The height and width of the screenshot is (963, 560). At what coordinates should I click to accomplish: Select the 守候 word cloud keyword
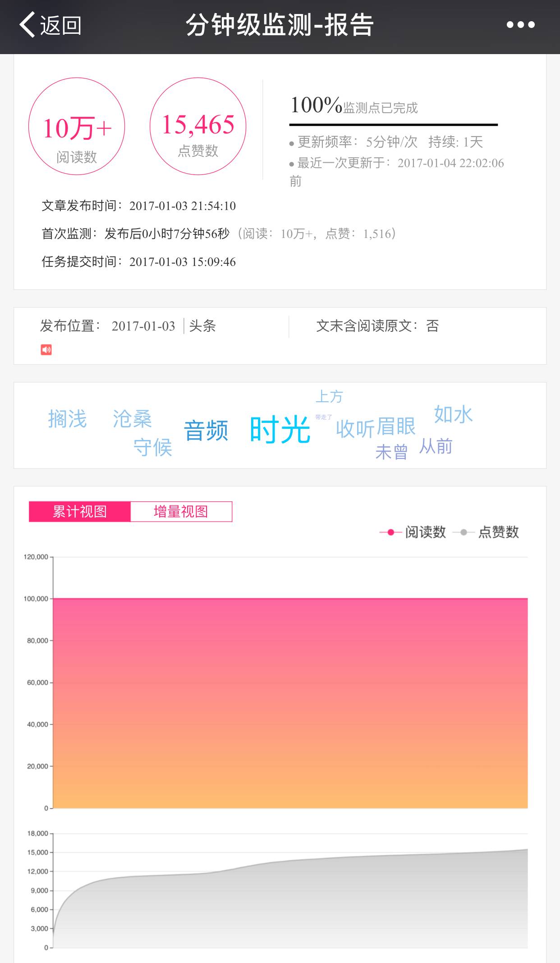tap(153, 447)
